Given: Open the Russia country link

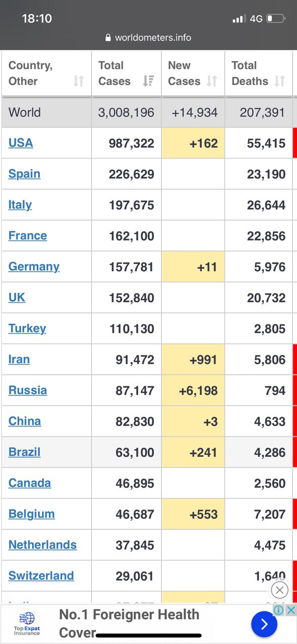Looking at the screenshot, I should 28,390.
